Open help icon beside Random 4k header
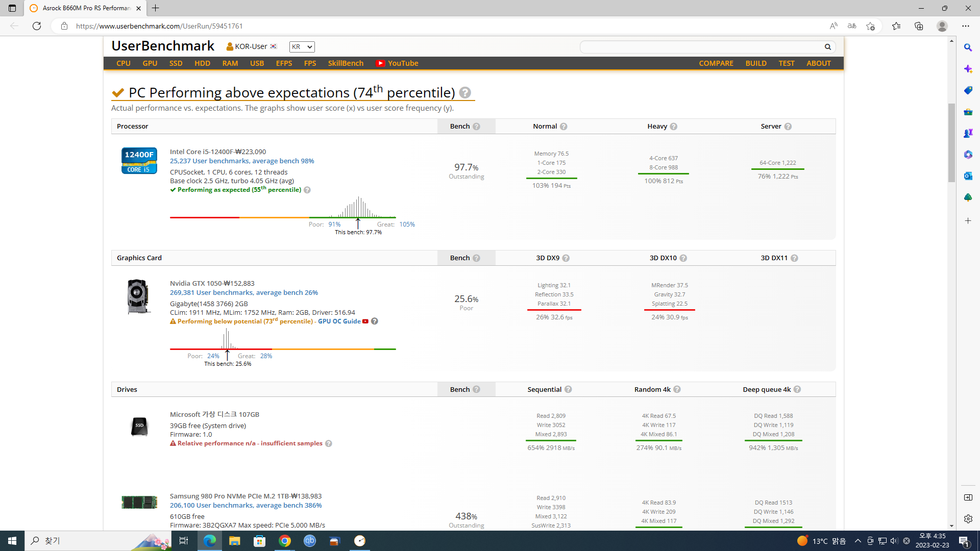This screenshot has width=980, height=551. pyautogui.click(x=677, y=389)
